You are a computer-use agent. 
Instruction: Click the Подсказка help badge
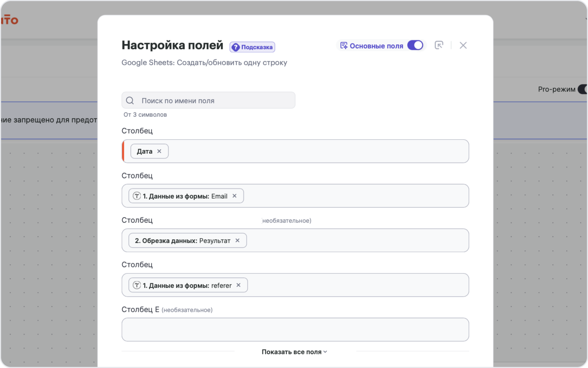coord(252,47)
